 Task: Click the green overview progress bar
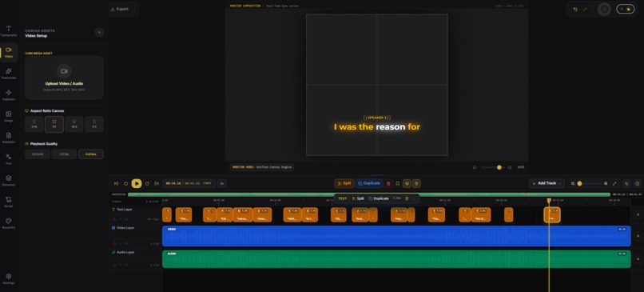369,194
